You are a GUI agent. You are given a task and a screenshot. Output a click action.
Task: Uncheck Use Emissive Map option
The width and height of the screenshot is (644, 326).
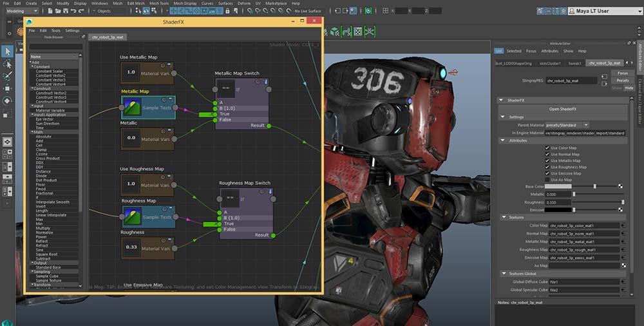coord(547,173)
